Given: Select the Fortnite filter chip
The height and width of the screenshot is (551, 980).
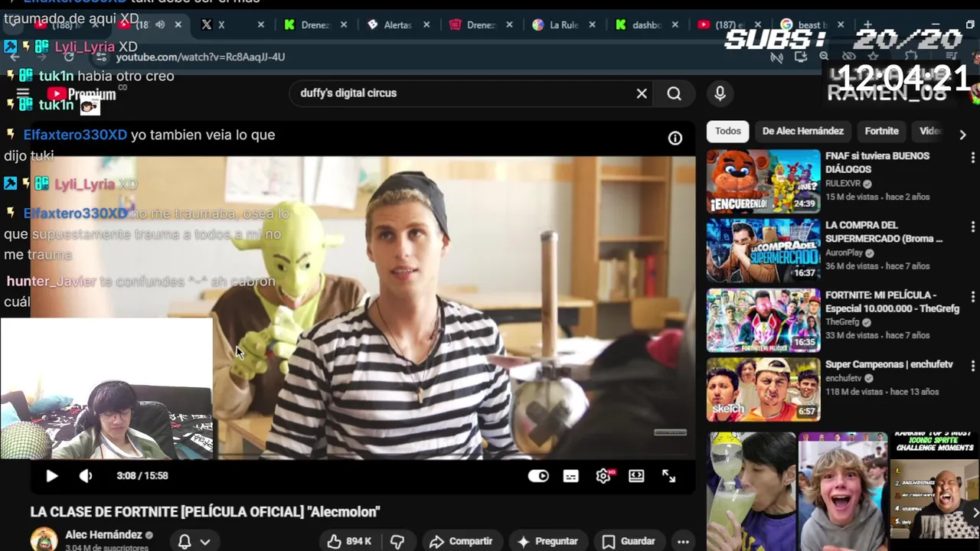Looking at the screenshot, I should point(882,132).
